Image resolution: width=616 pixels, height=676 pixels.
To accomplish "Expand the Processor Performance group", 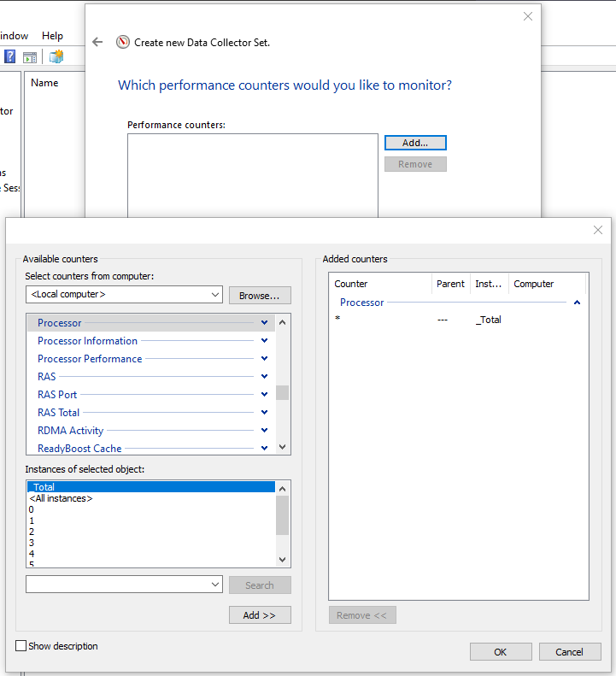I will tap(264, 359).
